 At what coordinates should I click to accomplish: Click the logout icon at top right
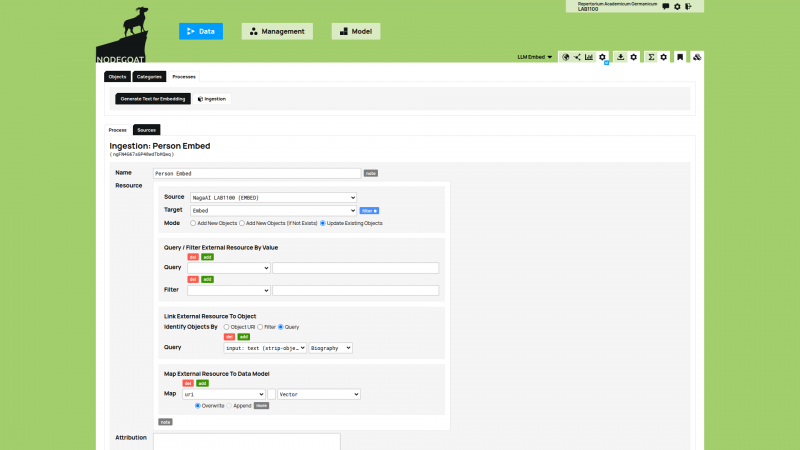(x=689, y=6)
